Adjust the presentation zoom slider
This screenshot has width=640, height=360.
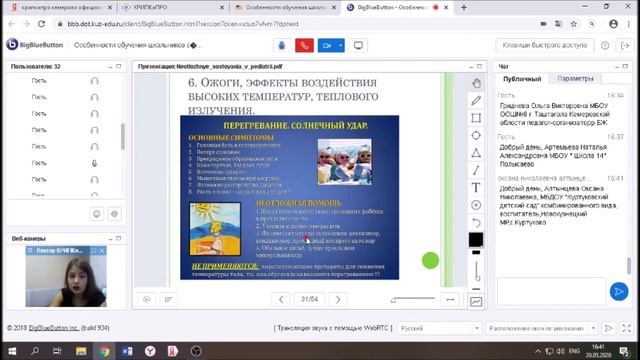tap(413, 300)
